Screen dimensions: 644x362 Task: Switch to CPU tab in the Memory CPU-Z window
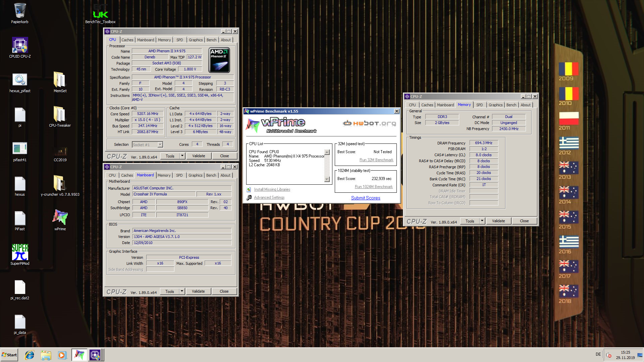pos(412,105)
